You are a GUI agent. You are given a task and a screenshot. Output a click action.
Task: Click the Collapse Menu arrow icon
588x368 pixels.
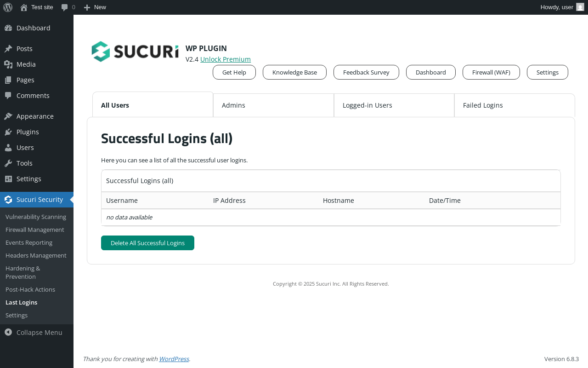tap(8, 332)
